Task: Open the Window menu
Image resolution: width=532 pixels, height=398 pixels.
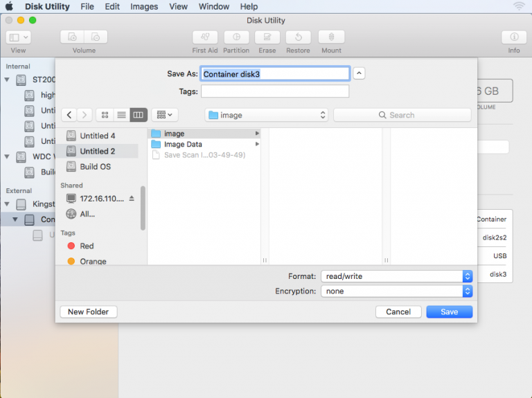Action: coord(214,6)
